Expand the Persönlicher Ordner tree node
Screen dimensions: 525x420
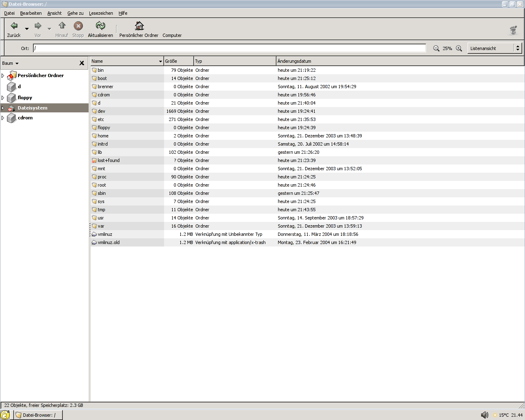coord(3,75)
